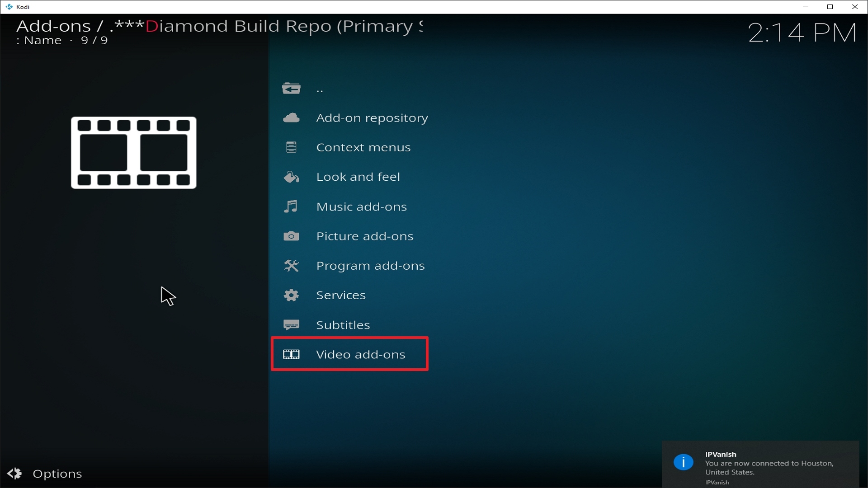
Task: Click the film strip Video add-ons icon
Action: [x=291, y=354]
